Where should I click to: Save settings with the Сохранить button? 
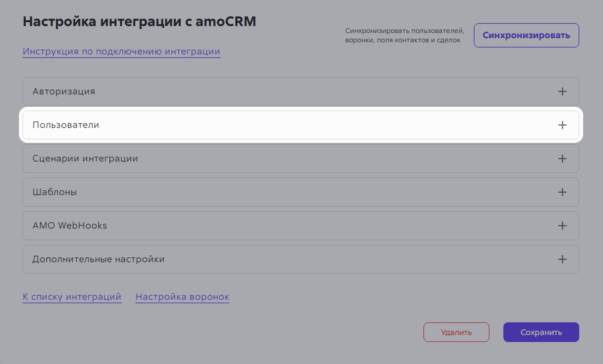tap(541, 332)
